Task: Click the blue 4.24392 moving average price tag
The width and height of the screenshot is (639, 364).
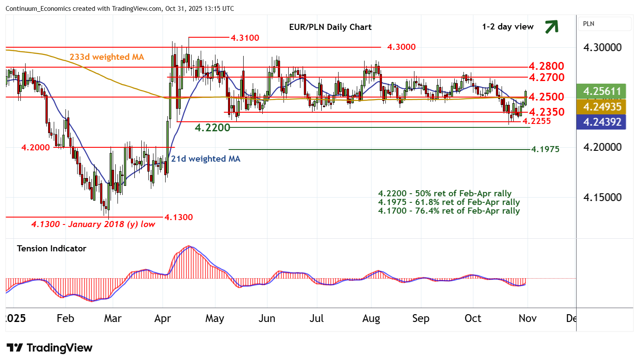Action: [601, 122]
